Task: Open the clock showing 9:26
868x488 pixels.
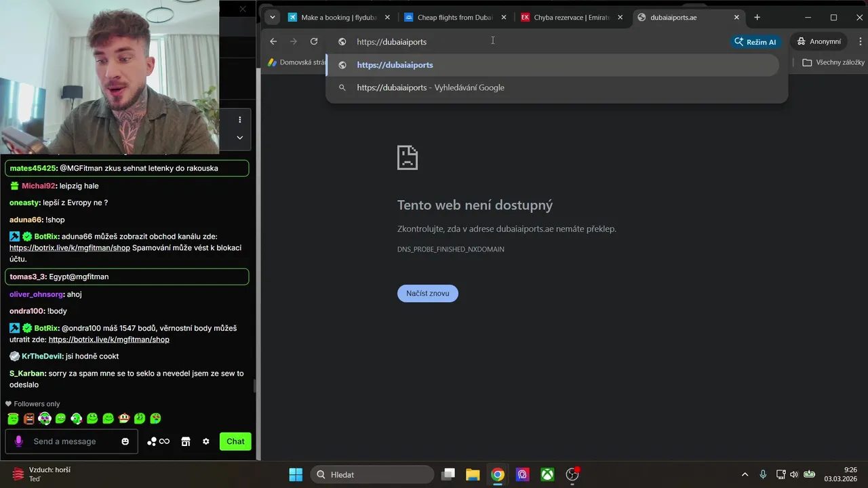Action: click(841, 474)
